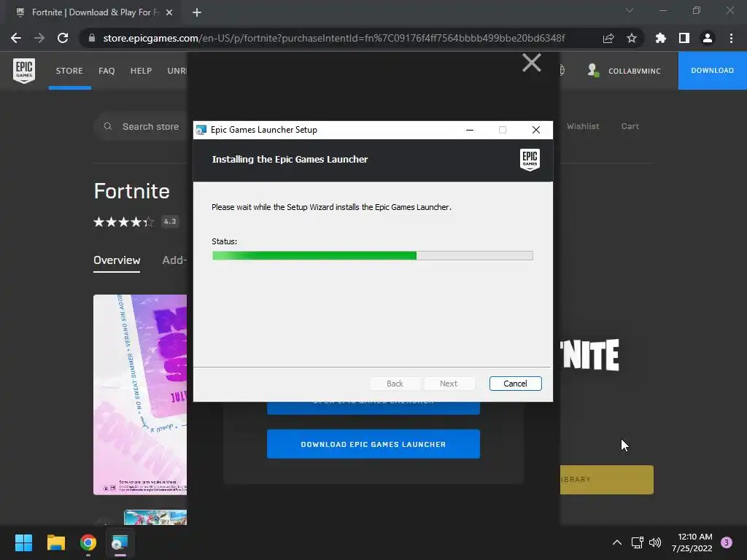Show hidden system tray icons
The height and width of the screenshot is (560, 747).
tap(616, 542)
